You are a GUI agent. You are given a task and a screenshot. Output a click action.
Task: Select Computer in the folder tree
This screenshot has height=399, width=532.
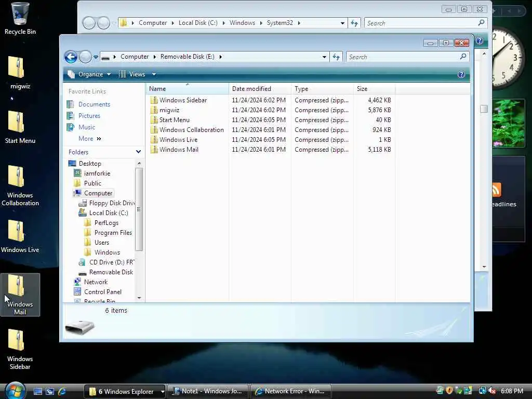(x=98, y=193)
